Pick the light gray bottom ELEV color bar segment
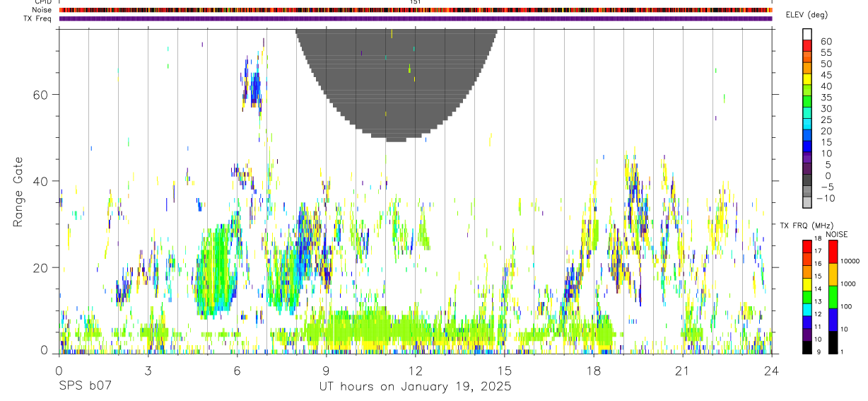Viewport: 868px width, 401px height. tap(807, 204)
